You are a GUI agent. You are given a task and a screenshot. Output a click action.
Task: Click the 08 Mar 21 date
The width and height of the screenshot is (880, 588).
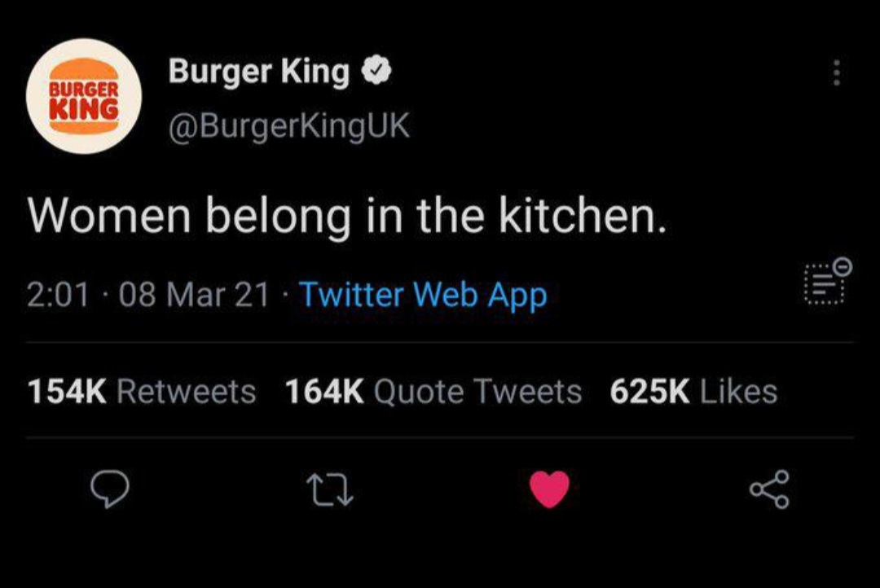tap(193, 295)
